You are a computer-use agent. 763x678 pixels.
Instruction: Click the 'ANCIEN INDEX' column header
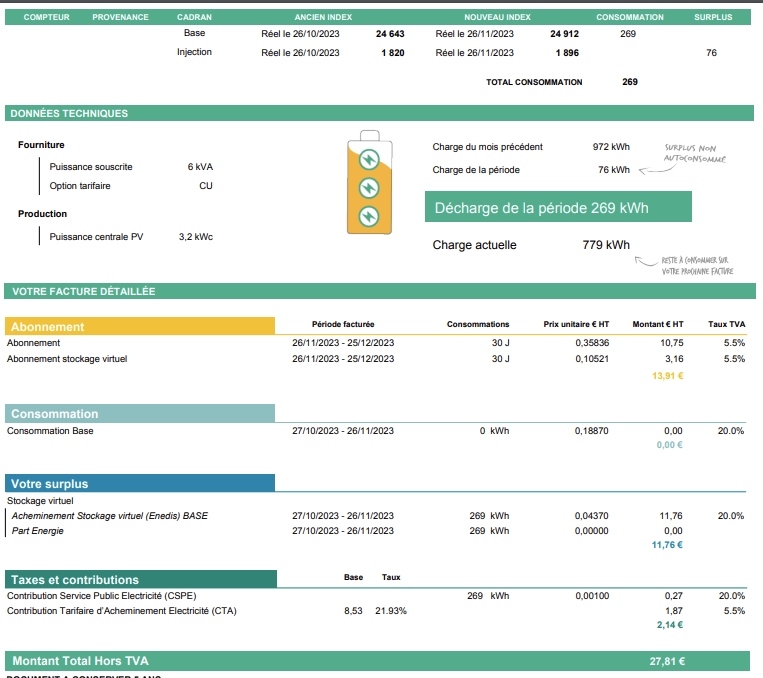click(323, 17)
